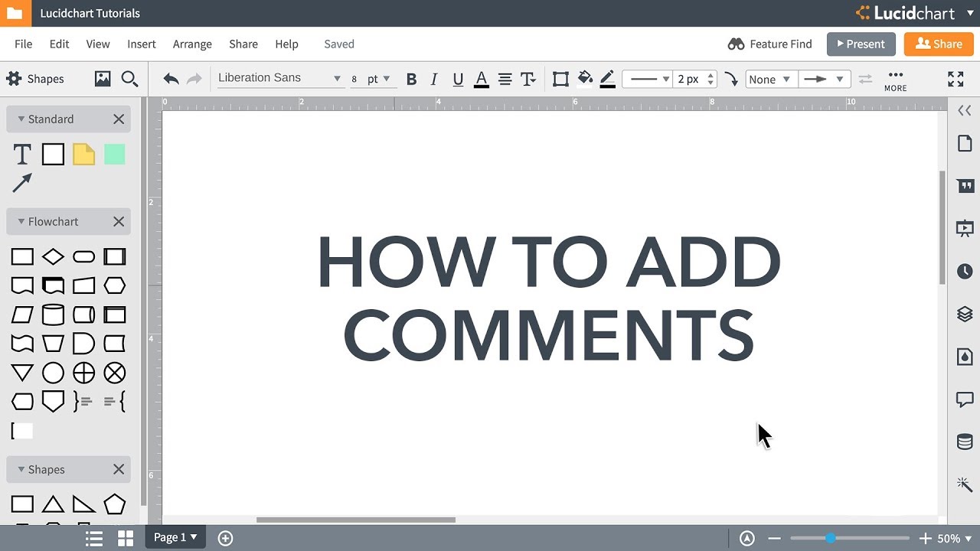This screenshot has width=980, height=551.
Task: Select the flowchart database cylinder
Action: point(53,315)
